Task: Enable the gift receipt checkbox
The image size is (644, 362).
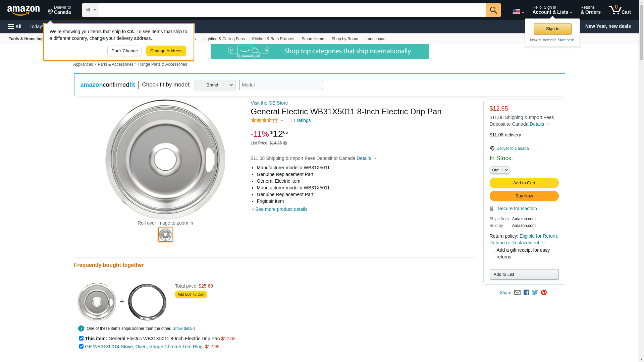Action: click(493, 250)
